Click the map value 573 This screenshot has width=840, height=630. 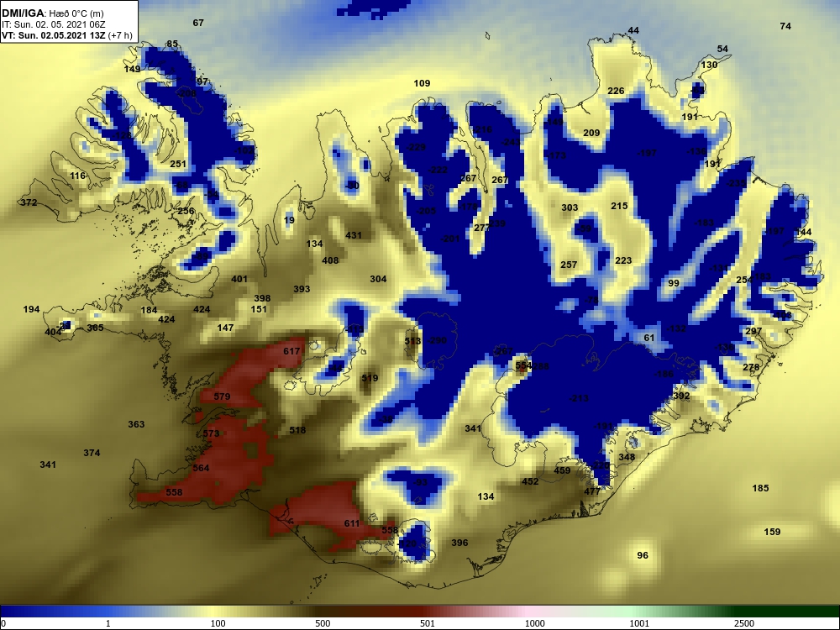pyautogui.click(x=211, y=433)
